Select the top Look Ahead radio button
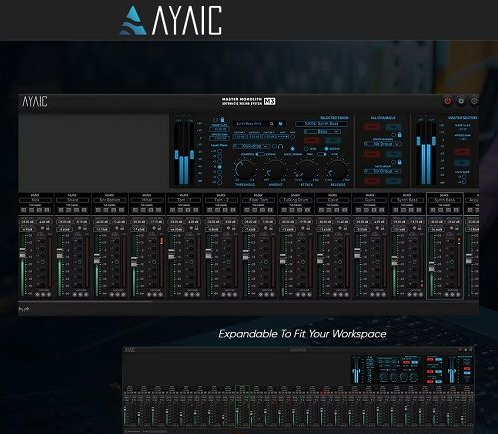This screenshot has height=434, width=498. 219,151
